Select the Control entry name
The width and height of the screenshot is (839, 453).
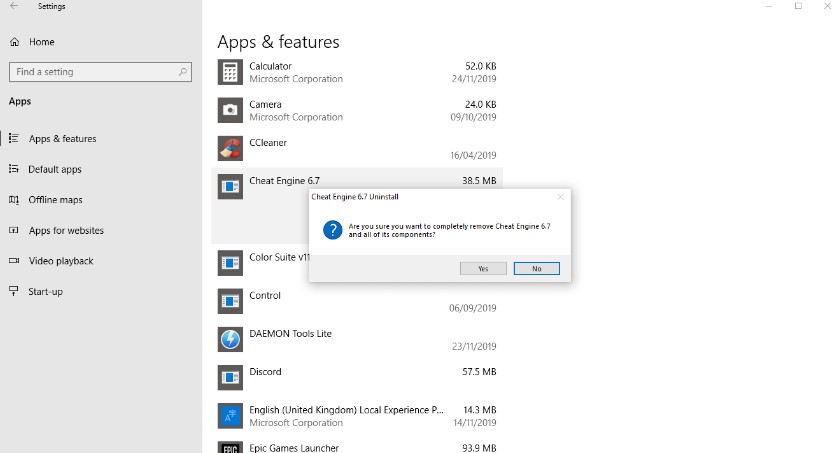tap(265, 295)
